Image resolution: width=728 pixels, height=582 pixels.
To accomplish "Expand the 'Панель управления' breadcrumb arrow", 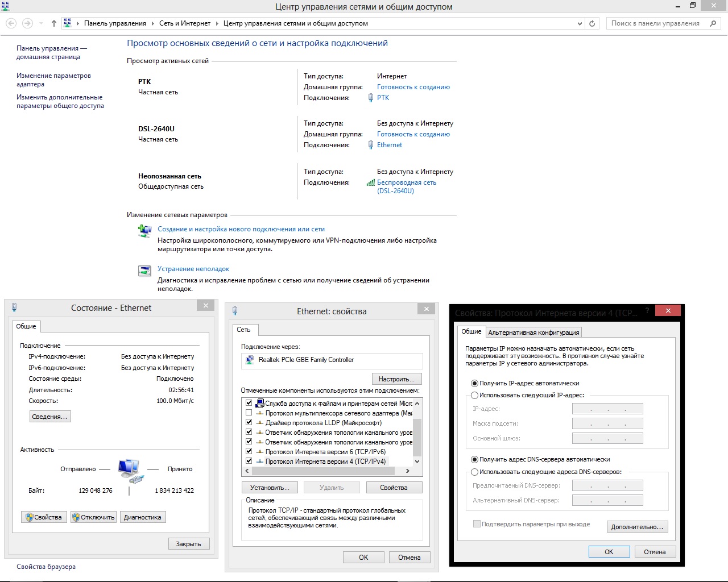I will [x=152, y=23].
